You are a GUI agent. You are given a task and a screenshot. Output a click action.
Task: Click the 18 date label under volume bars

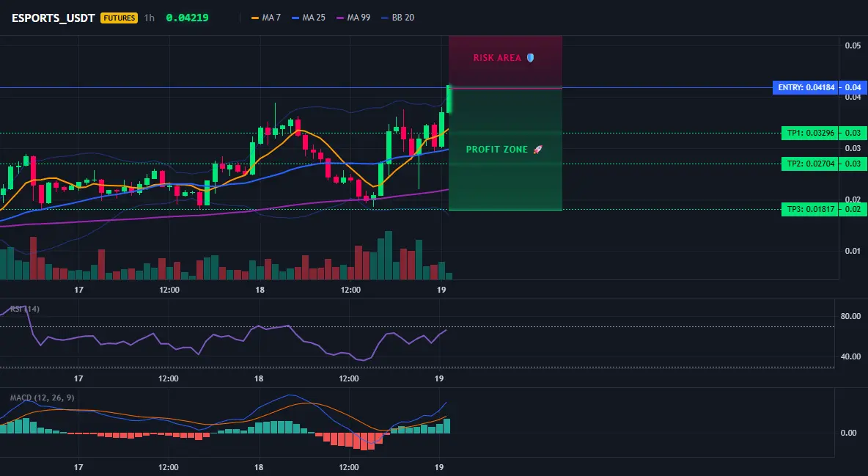pos(260,290)
